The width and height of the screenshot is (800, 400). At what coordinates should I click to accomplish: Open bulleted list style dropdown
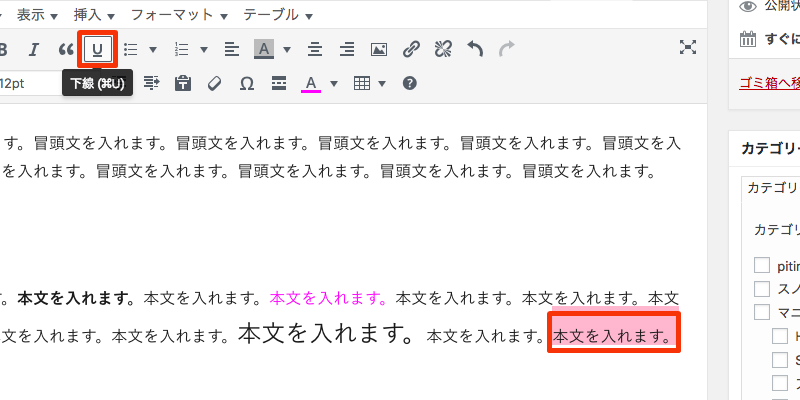tap(153, 49)
